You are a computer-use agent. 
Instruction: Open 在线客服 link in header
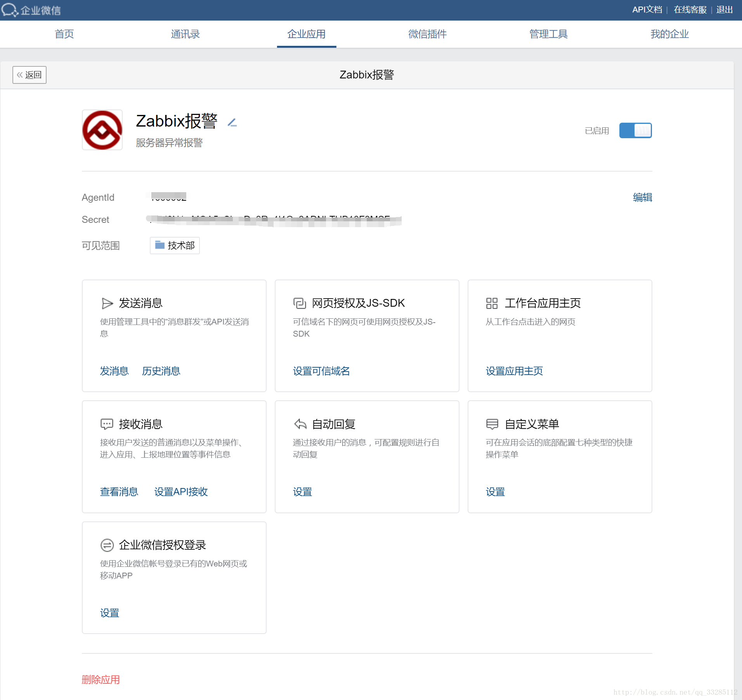tap(690, 10)
